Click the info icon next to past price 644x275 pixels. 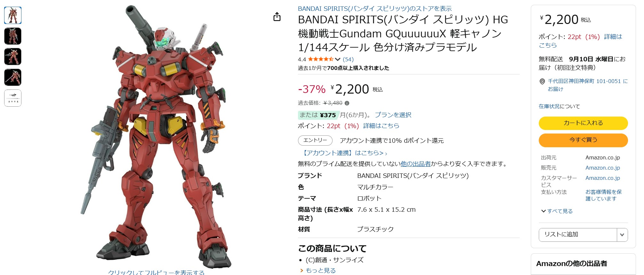pos(347,103)
